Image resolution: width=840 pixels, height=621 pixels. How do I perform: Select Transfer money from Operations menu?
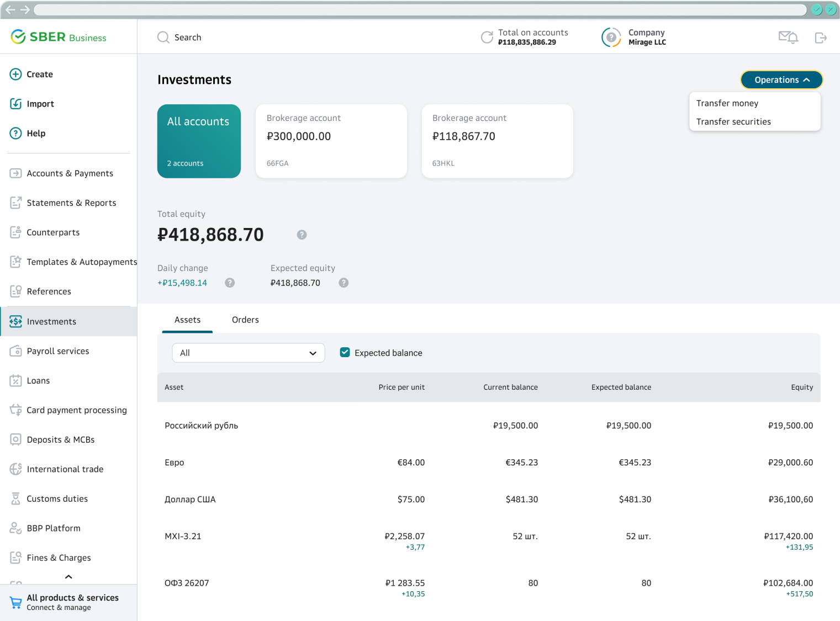click(x=727, y=103)
